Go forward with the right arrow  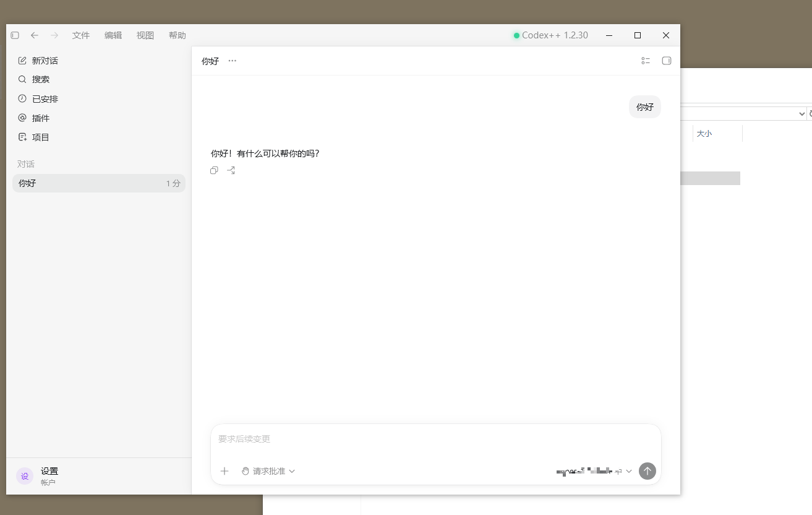(x=54, y=35)
